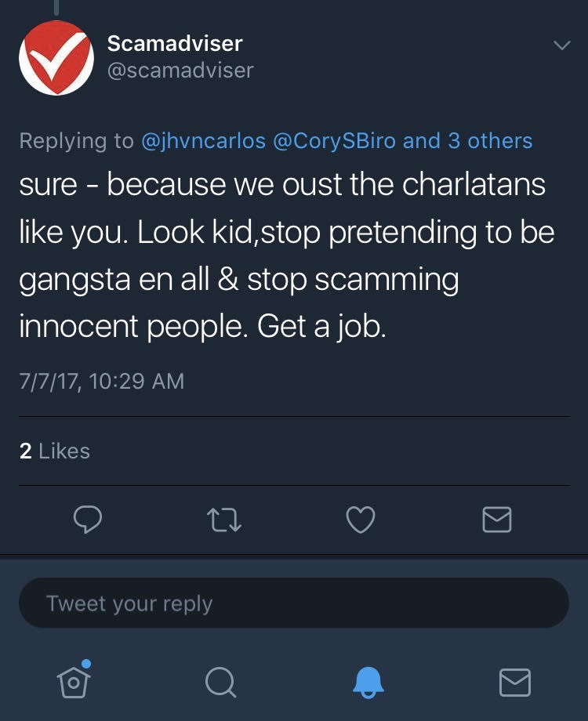
Task: Open the Messages envelope tab
Action: pos(514,682)
